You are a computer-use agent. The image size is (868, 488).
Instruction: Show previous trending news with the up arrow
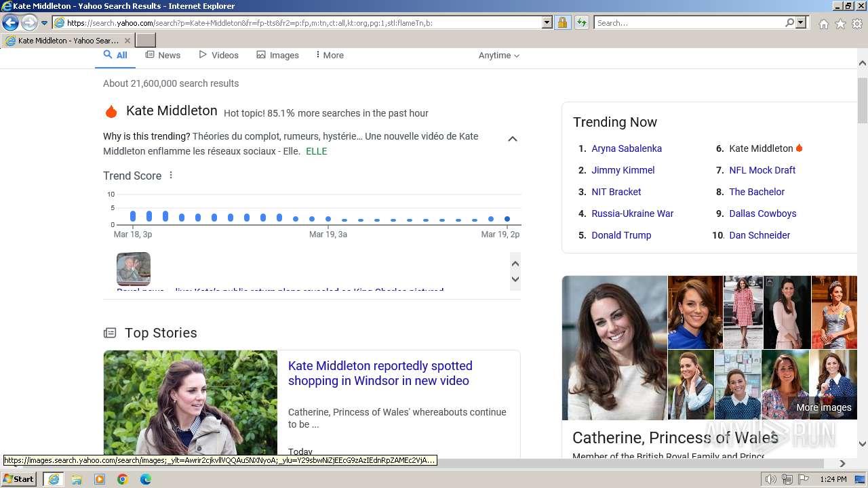515,264
